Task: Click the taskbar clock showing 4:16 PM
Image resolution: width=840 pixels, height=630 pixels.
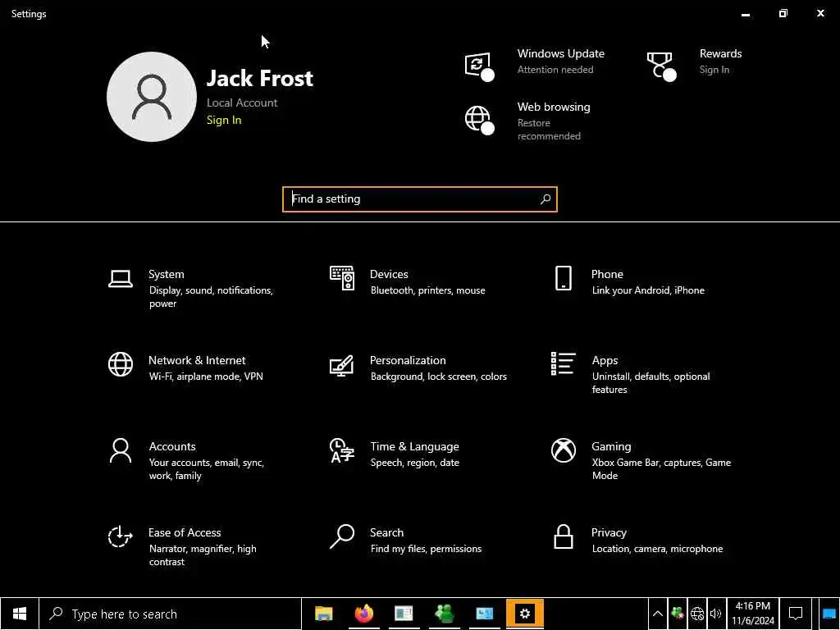Action: tap(753, 614)
